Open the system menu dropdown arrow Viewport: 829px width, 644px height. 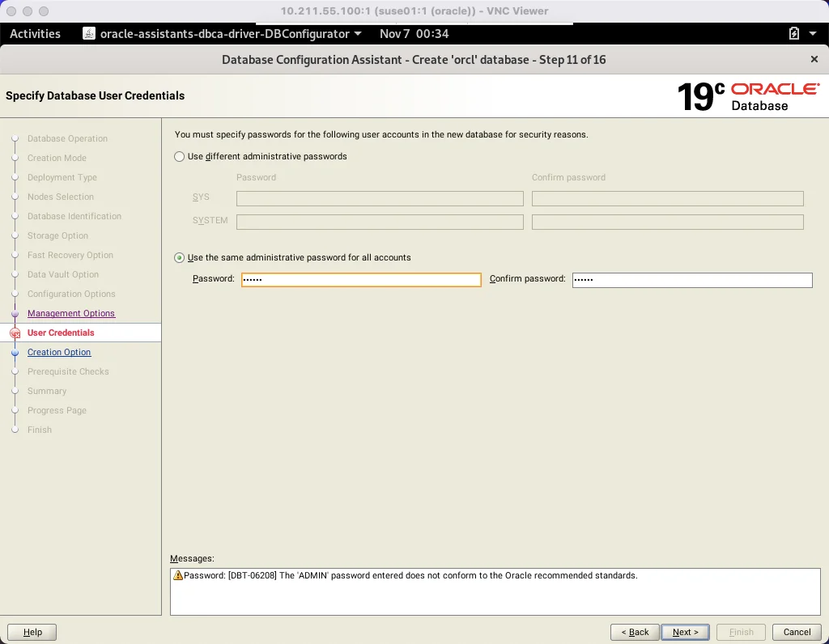coord(813,34)
